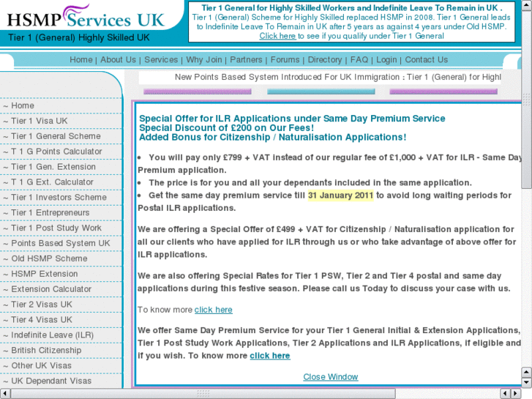Image resolution: width=532 pixels, height=399 pixels.
Task: Click 'click here' after 'To know more' in Same Day paragraph
Action: pos(270,356)
